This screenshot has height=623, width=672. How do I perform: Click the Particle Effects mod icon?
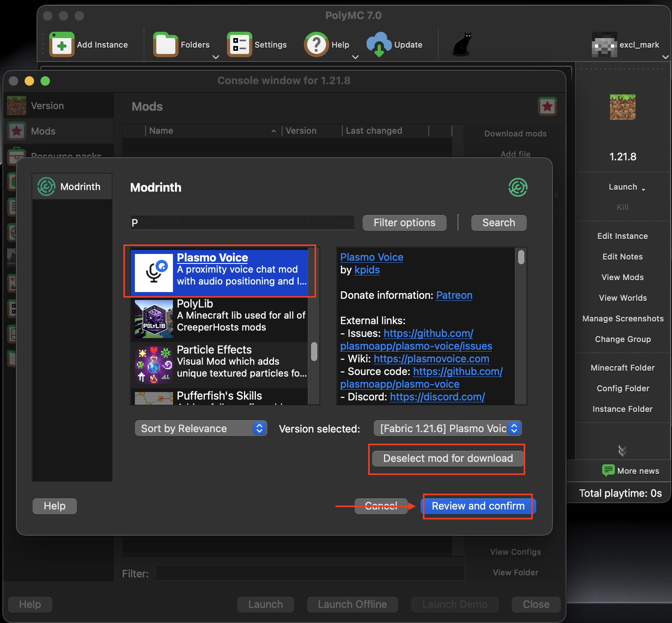click(x=154, y=365)
